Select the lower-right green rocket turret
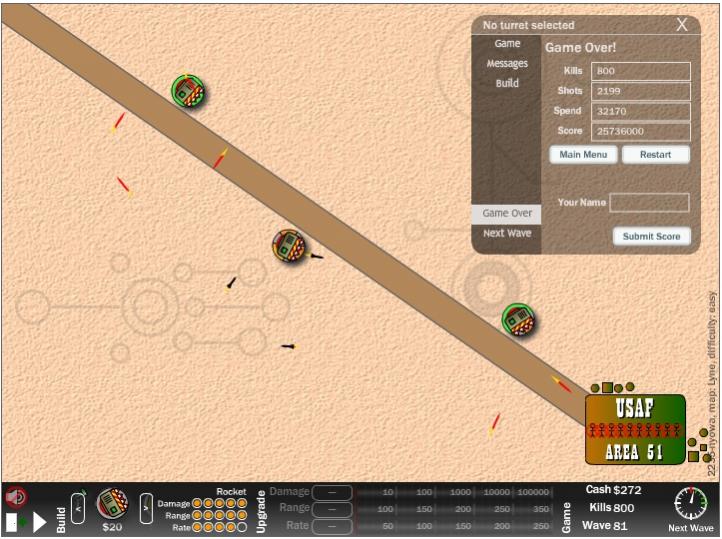 click(518, 319)
